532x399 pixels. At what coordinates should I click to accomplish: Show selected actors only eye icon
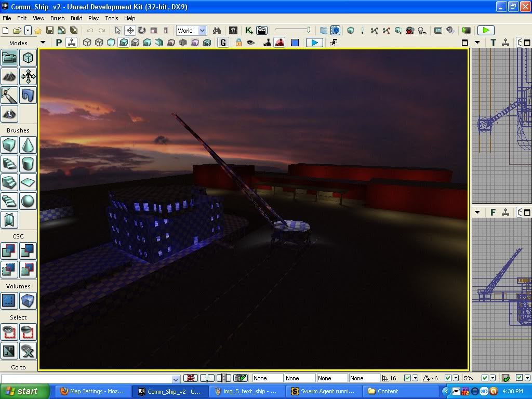(9, 332)
